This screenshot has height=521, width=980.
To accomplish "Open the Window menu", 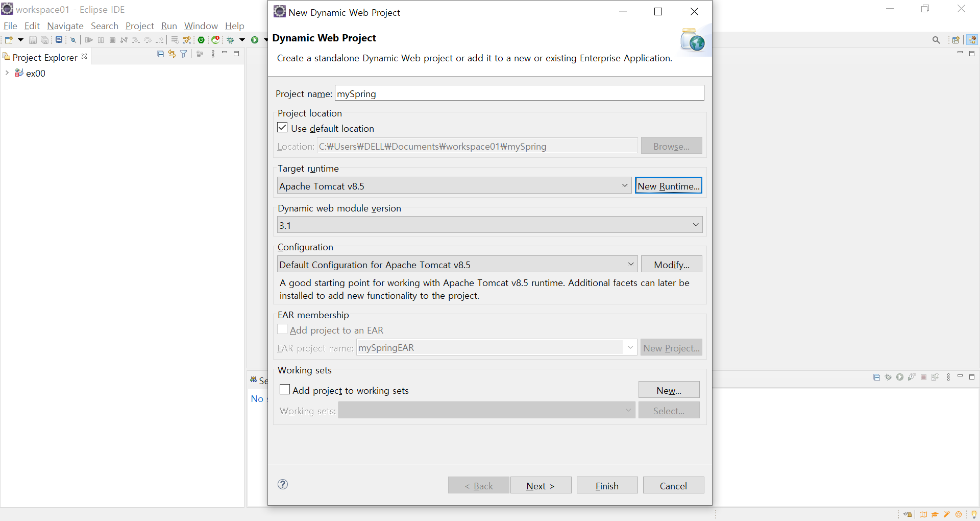I will coord(201,26).
